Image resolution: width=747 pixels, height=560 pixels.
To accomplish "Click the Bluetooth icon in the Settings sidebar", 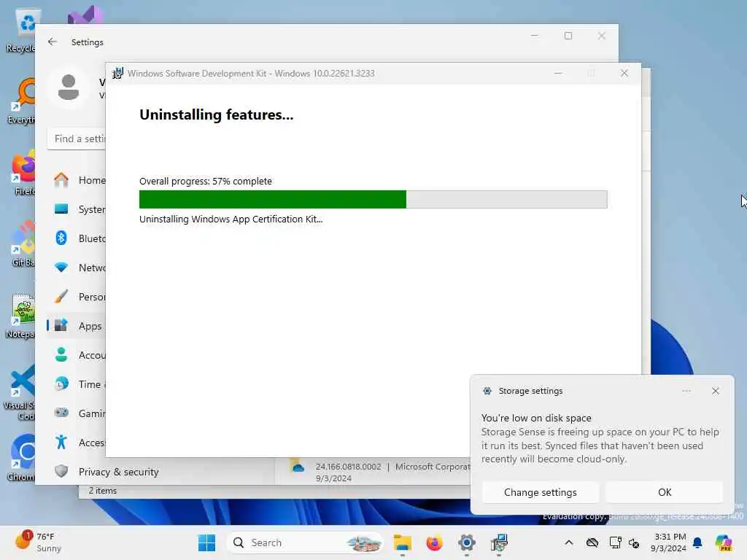I will point(61,238).
